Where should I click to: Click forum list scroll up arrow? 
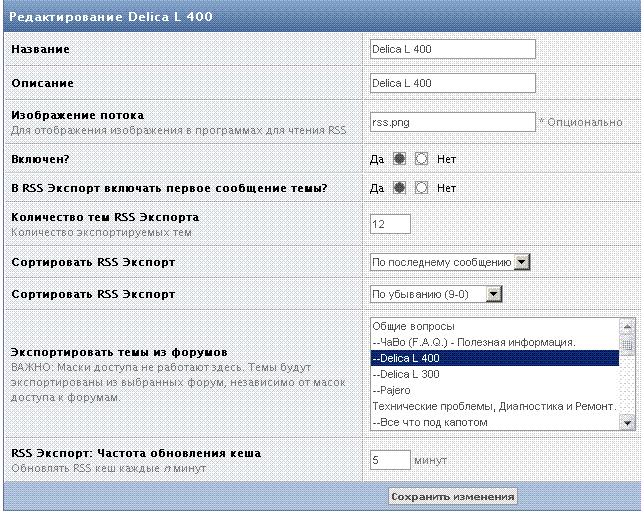coord(627,326)
